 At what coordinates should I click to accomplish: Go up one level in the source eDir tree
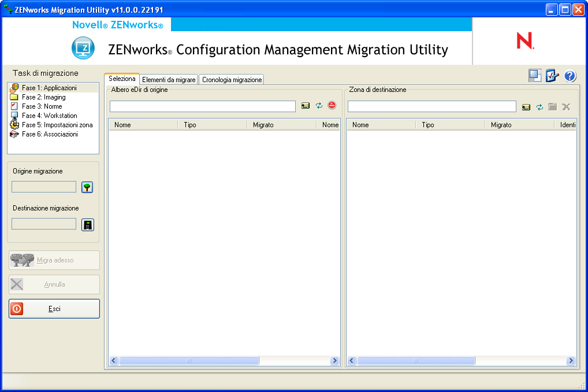305,106
